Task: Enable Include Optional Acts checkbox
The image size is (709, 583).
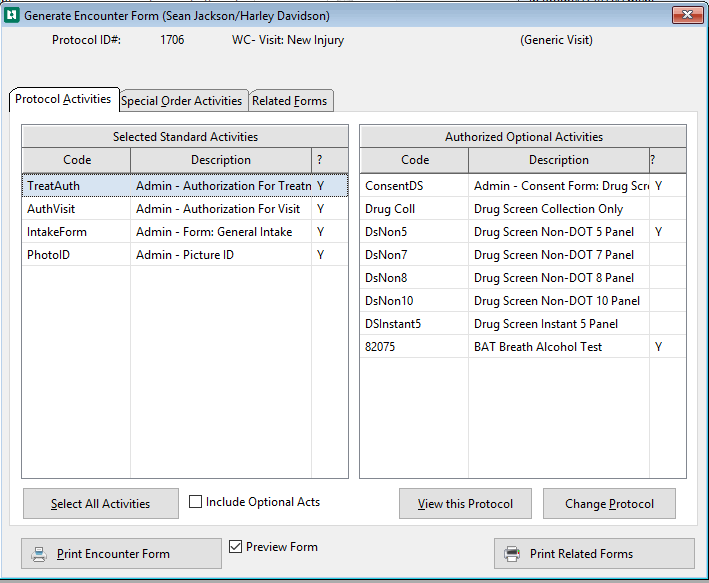Action: click(x=195, y=502)
